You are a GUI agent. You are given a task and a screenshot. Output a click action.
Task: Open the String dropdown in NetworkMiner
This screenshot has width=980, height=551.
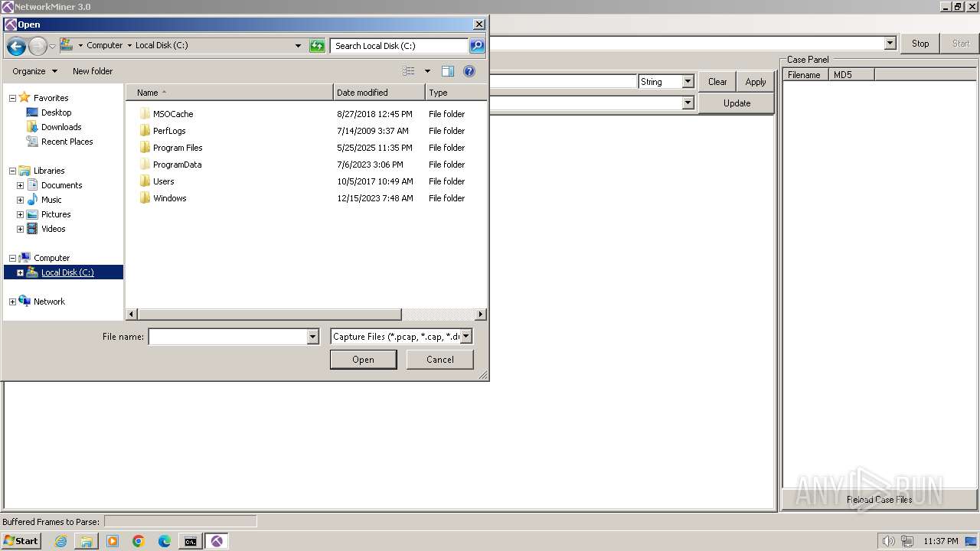[x=666, y=82]
